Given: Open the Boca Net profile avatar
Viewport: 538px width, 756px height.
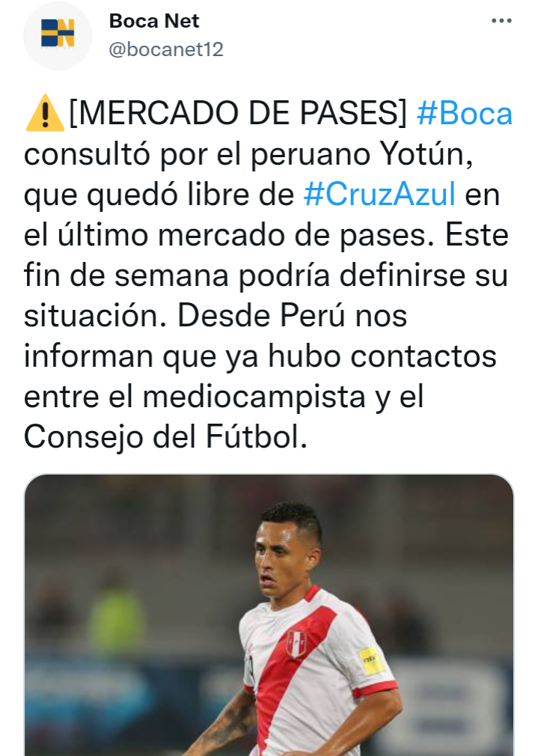Looking at the screenshot, I should pyautogui.click(x=58, y=36).
